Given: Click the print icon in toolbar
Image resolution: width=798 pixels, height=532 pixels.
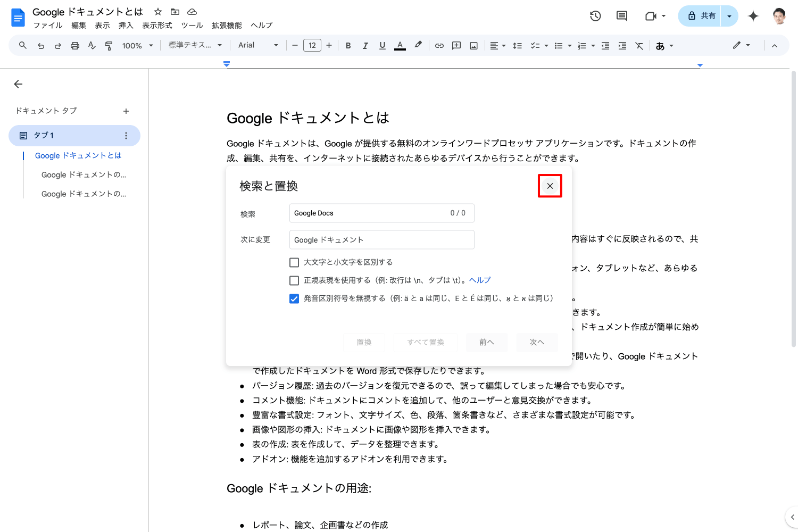Looking at the screenshot, I should (x=75, y=46).
